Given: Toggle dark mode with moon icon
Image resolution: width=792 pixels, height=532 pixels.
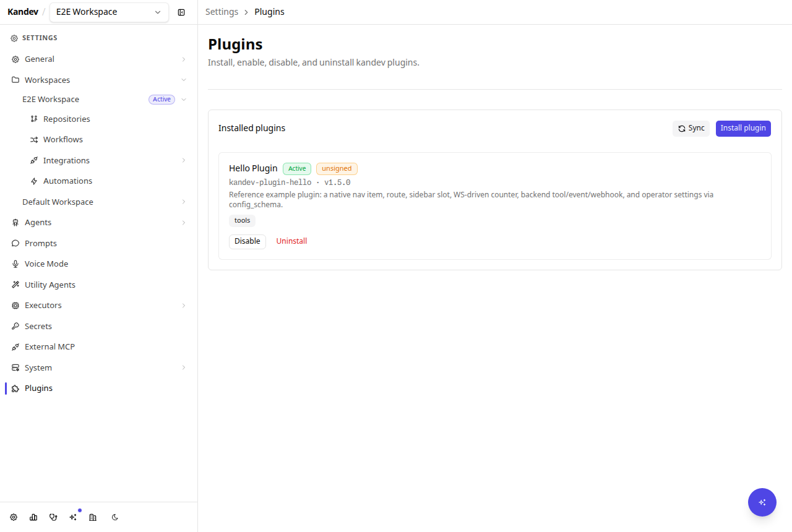Looking at the screenshot, I should point(115,517).
